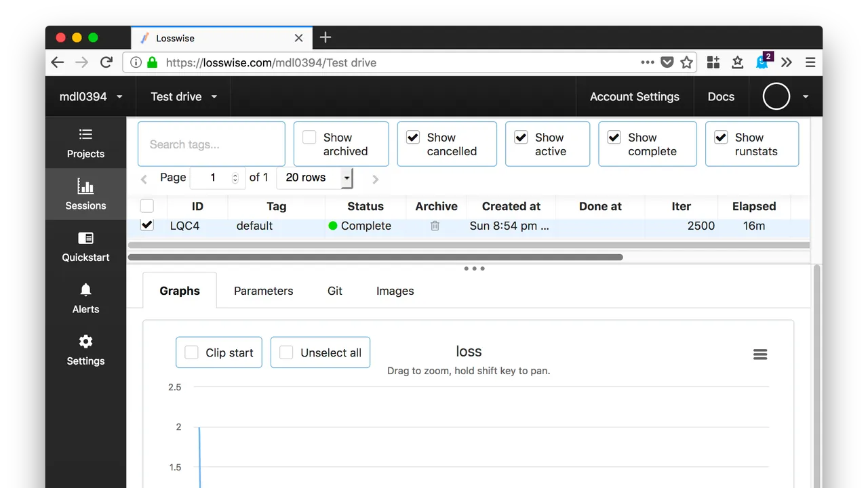This screenshot has height=488, width=868.
Task: Click the browser address bar URL
Action: tap(271, 62)
